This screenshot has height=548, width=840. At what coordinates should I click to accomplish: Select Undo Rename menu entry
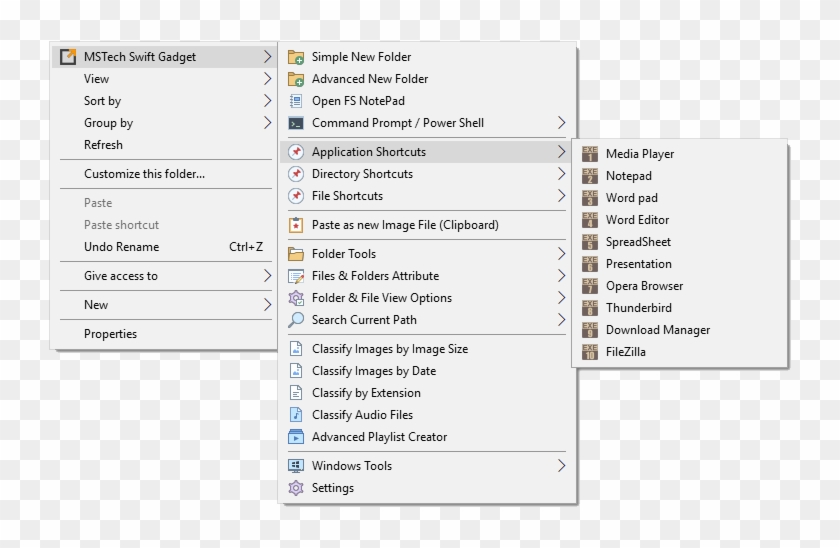click(x=121, y=247)
